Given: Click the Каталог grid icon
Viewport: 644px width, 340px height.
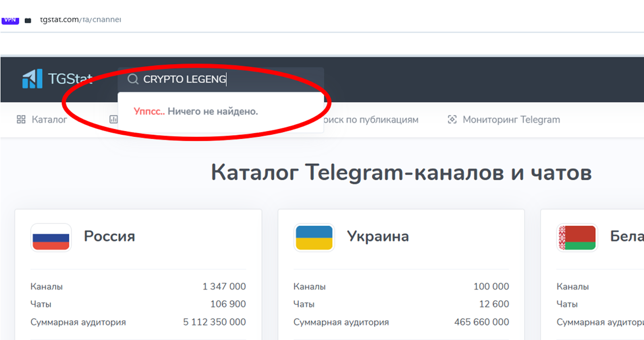Looking at the screenshot, I should pos(21,120).
